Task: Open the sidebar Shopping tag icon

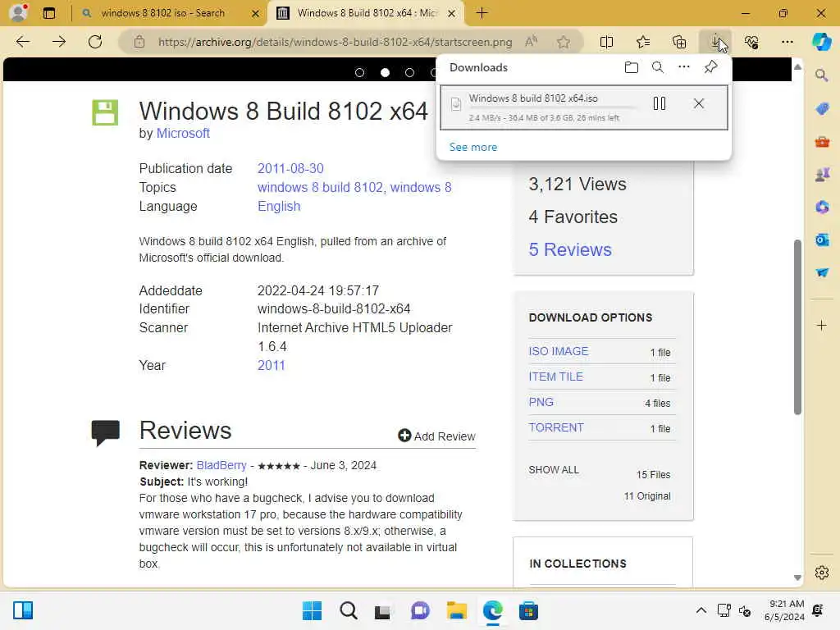Action: pyautogui.click(x=822, y=109)
